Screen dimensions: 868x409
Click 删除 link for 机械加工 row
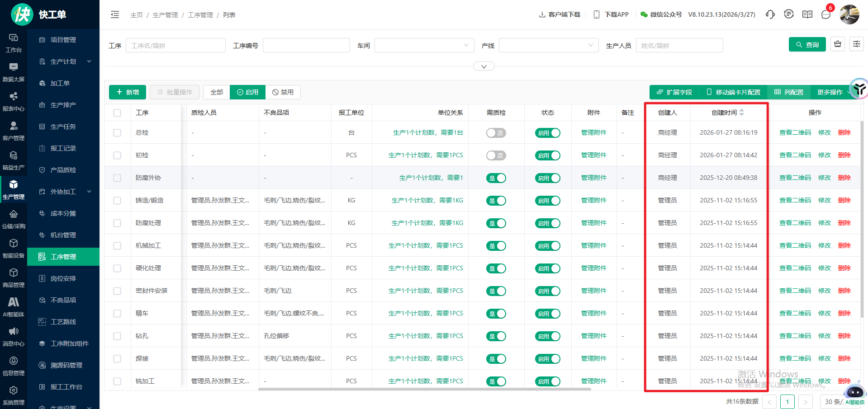tap(844, 245)
